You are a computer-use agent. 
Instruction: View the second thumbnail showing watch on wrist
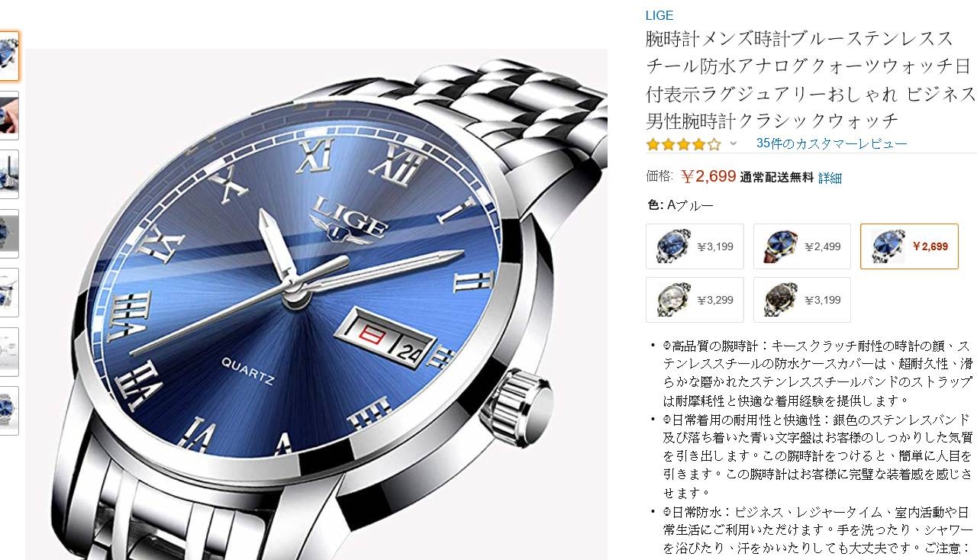(x=9, y=115)
